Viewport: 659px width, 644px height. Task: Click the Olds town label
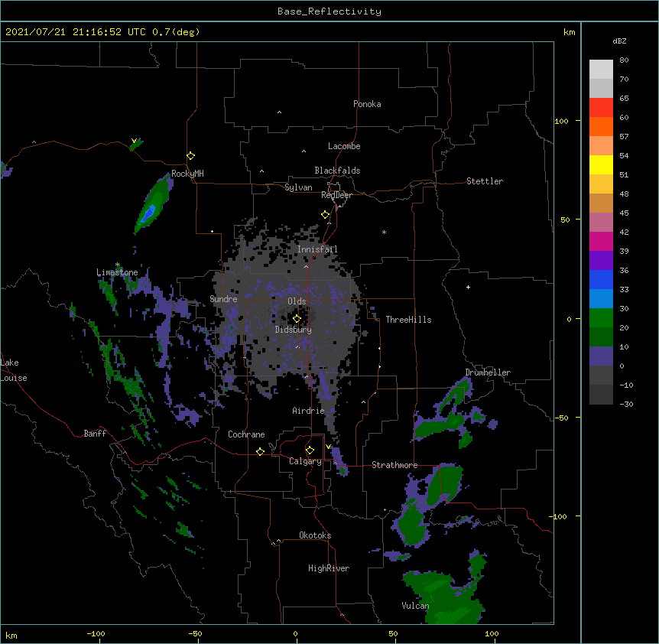coord(297,301)
